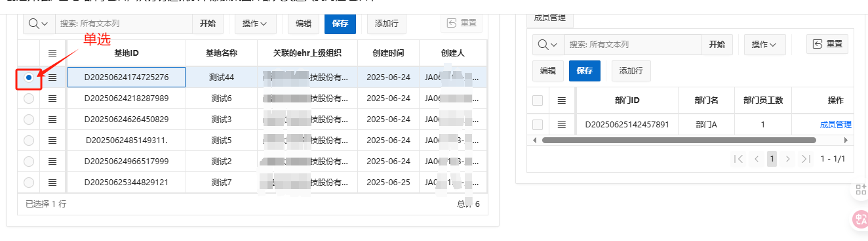The image size is (868, 241).
Task: Click 添加行 button in department grid
Action: [x=631, y=71]
